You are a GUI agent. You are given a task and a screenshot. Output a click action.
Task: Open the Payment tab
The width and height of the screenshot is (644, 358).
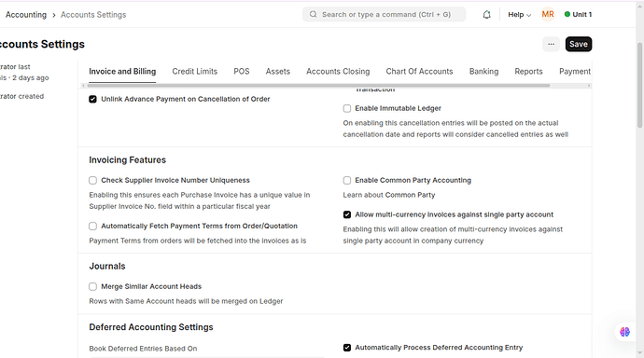point(575,72)
